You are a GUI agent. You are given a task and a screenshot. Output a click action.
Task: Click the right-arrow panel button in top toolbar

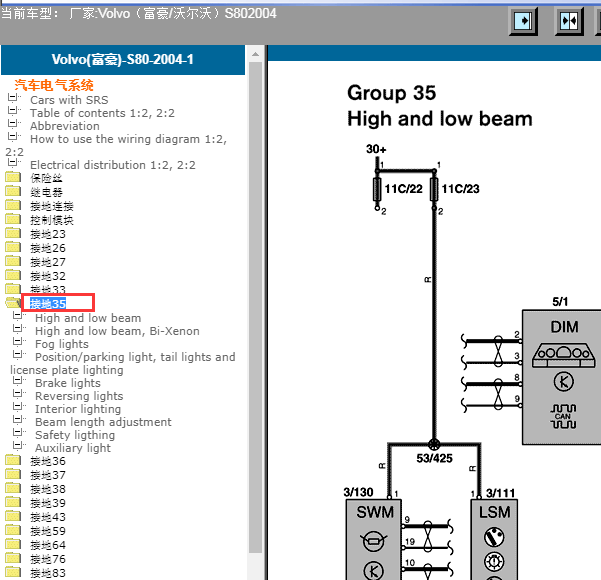click(x=523, y=21)
